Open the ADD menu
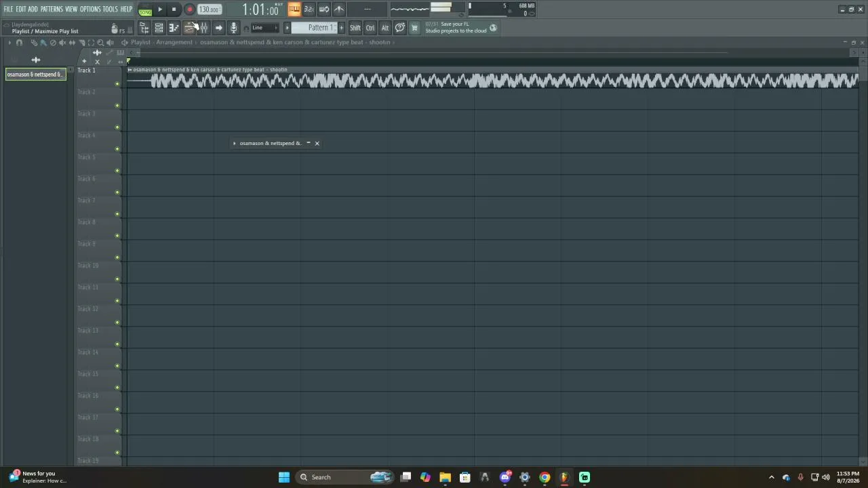868x488 pixels. (x=33, y=9)
